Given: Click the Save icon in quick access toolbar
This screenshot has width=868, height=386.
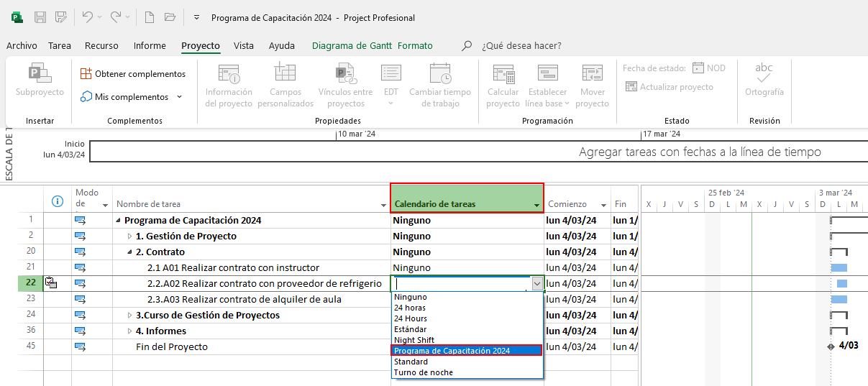Looking at the screenshot, I should point(40,17).
